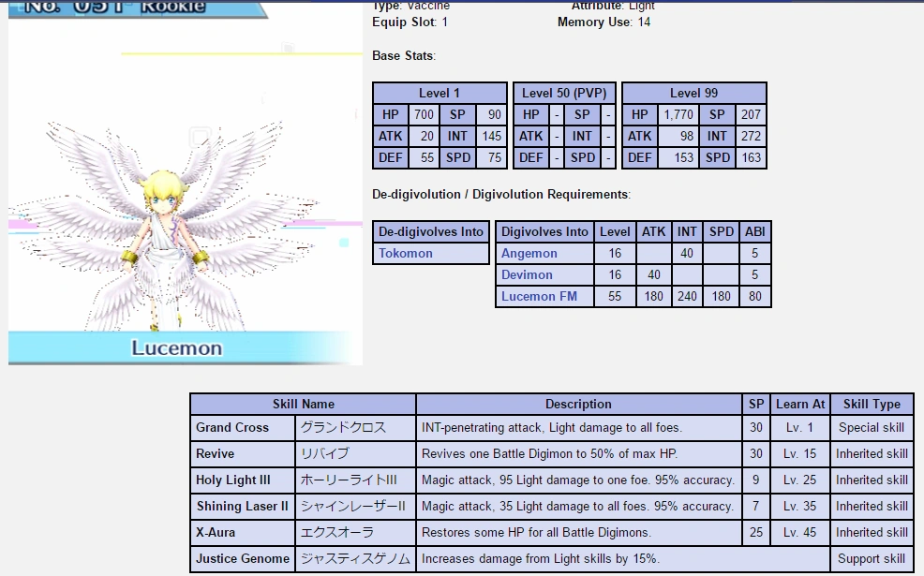Click Japanese name グランドクロス cell
The height and width of the screenshot is (576, 924).
[x=355, y=428]
